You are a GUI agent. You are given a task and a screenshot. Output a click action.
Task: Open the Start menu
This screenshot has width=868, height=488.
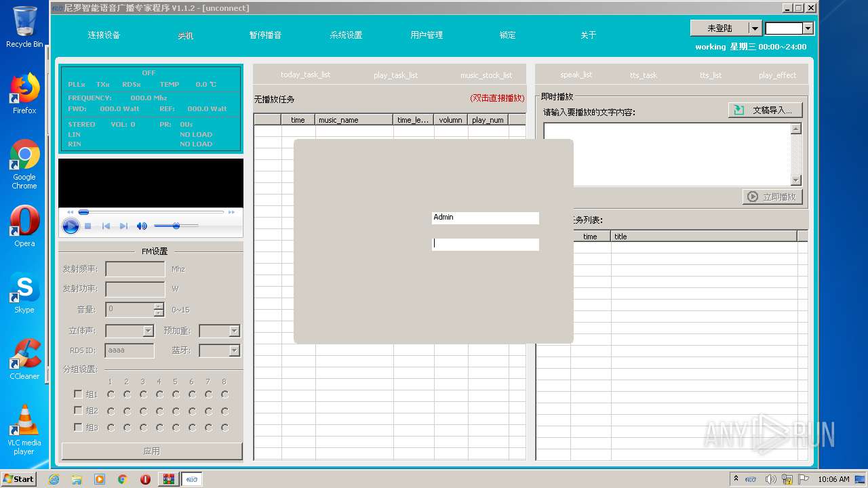(19, 479)
